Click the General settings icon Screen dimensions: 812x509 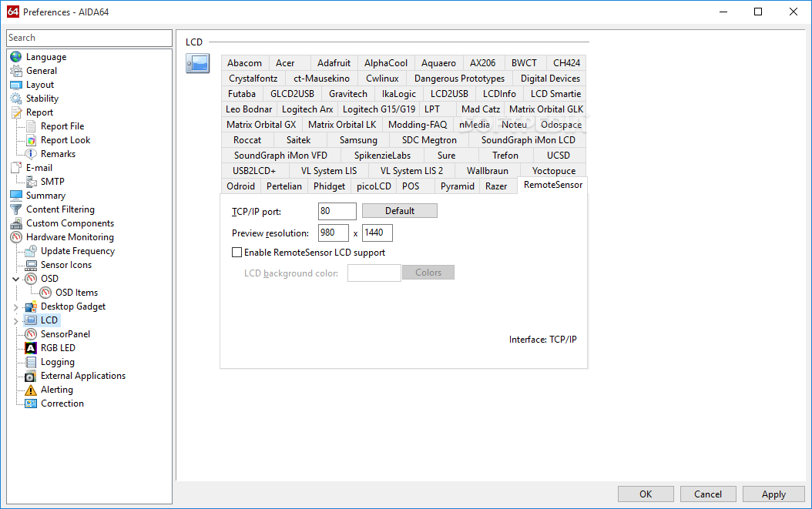pyautogui.click(x=16, y=71)
